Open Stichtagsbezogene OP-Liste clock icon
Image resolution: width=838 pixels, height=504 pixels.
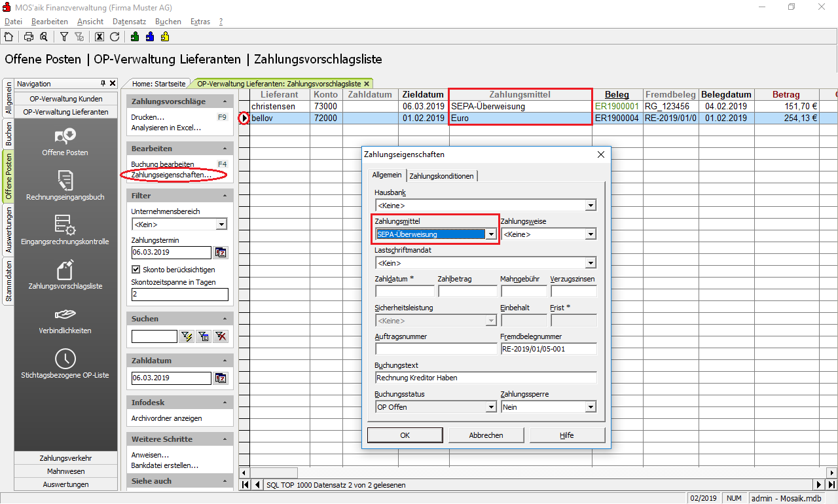(65, 359)
